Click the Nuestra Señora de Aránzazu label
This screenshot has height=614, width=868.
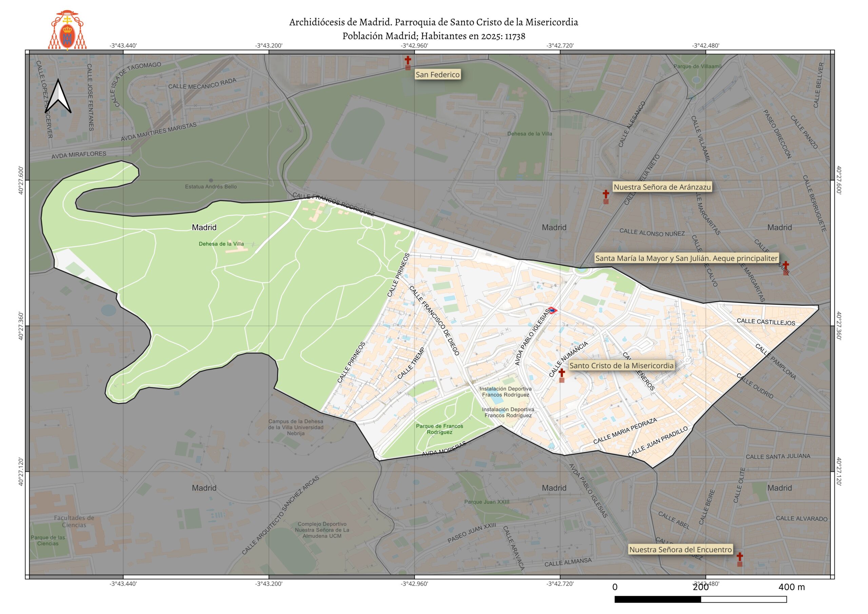point(662,187)
